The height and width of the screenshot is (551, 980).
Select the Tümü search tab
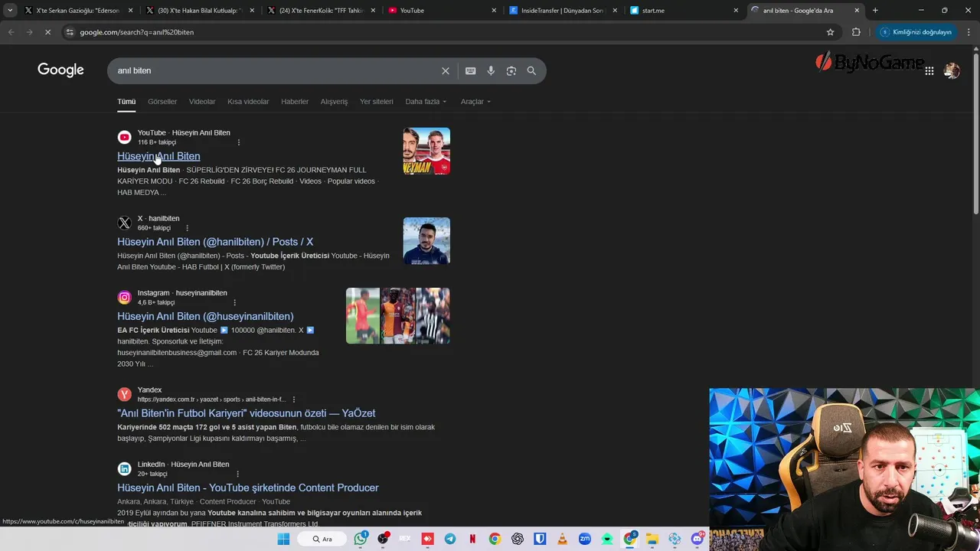point(126,101)
